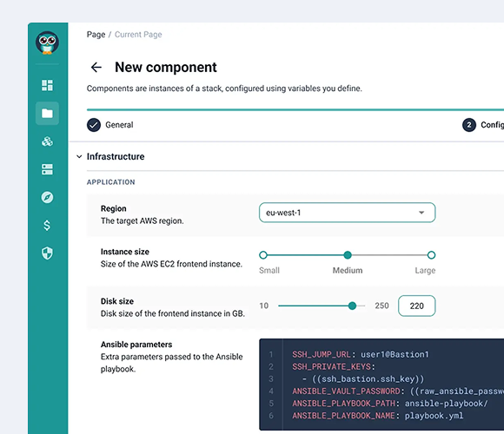Image resolution: width=504 pixels, height=434 pixels.
Task: Click the owl logo in sidebar
Action: pos(47,43)
